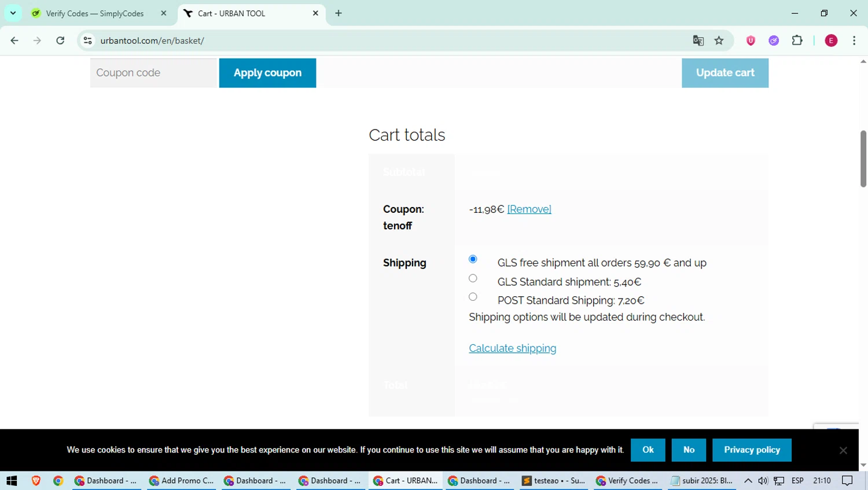868x490 pixels.
Task: Choose POST Standard Shipping 7,20€ radio
Action: pos(473,297)
